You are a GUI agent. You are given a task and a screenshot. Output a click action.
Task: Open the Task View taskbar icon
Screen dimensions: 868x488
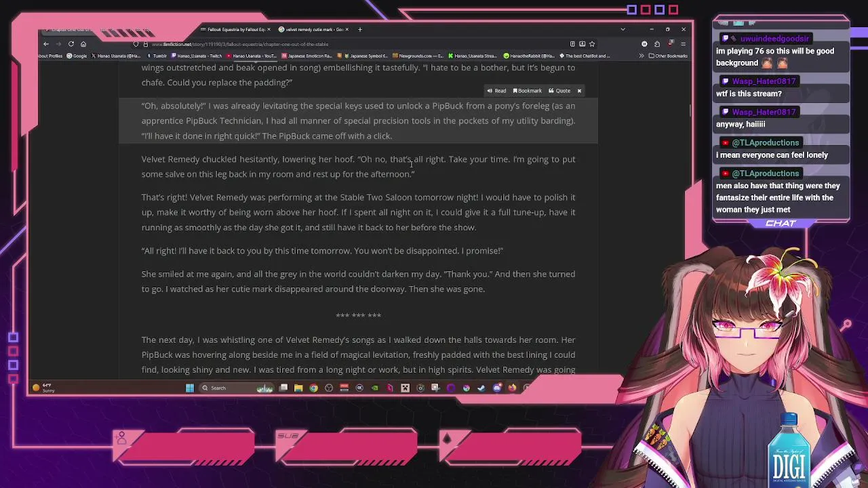pyautogui.click(x=283, y=388)
